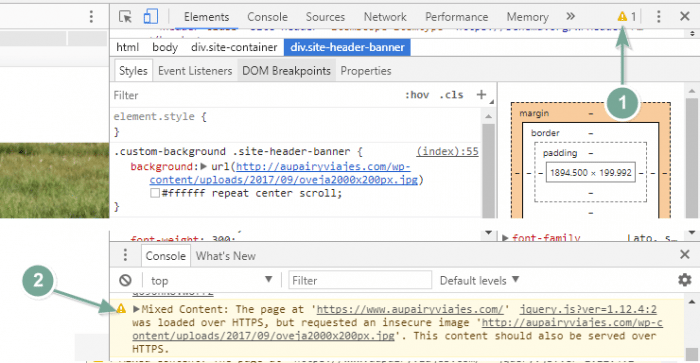This screenshot has width=700, height=363.
Task: Click the box model margin label
Action: tap(534, 113)
